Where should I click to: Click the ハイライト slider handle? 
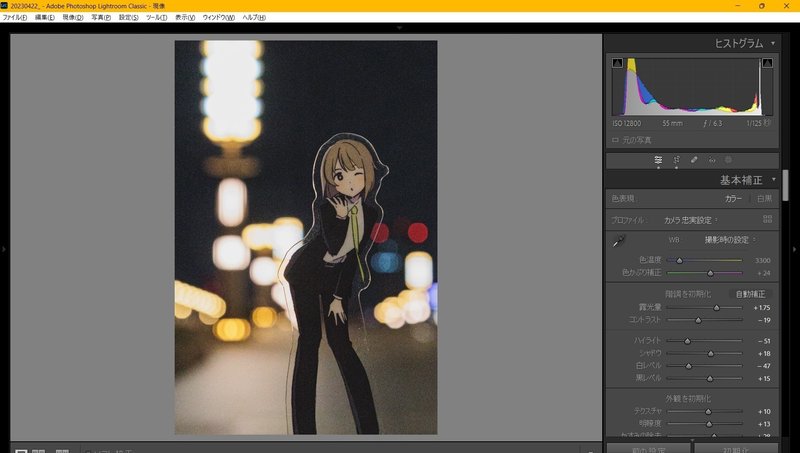(x=687, y=341)
